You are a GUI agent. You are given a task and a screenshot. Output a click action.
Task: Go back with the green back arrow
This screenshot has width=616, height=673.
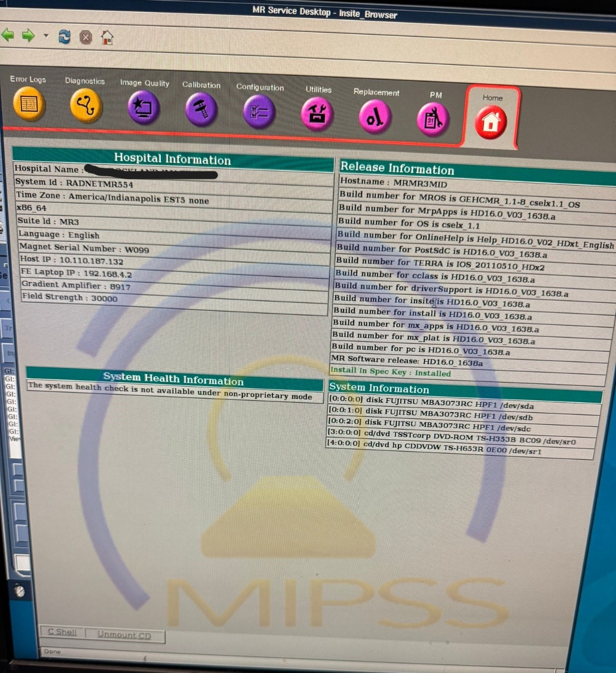click(8, 35)
